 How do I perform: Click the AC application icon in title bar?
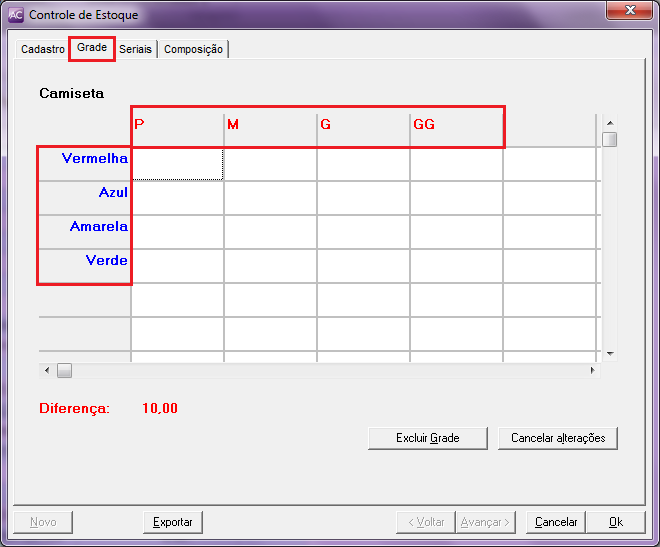(16, 15)
